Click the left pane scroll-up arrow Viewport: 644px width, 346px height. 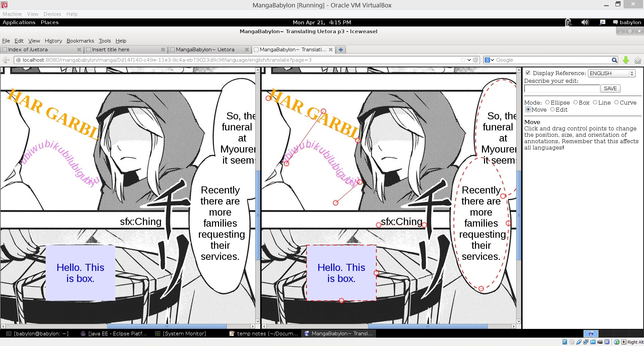258,70
